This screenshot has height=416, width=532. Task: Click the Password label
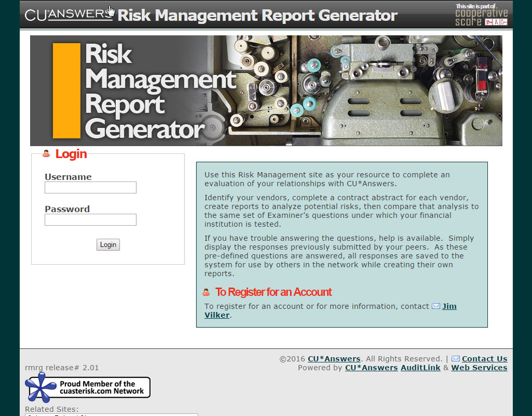pos(67,209)
